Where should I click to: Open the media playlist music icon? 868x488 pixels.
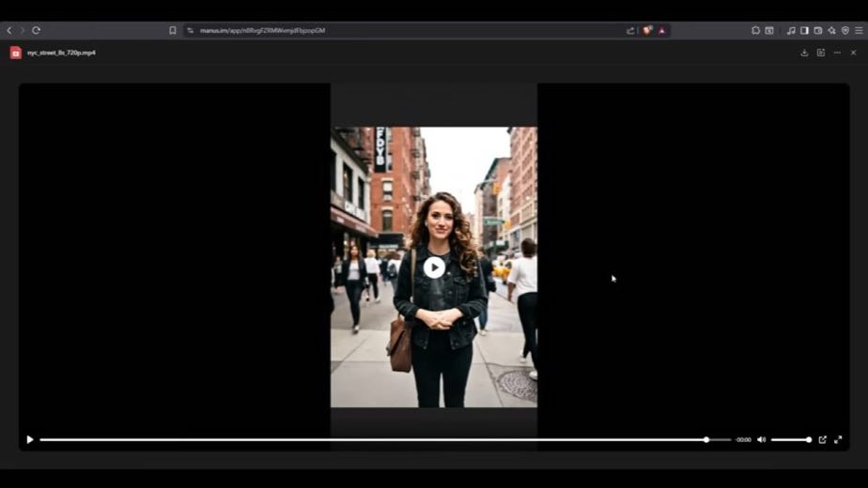pyautogui.click(x=791, y=30)
